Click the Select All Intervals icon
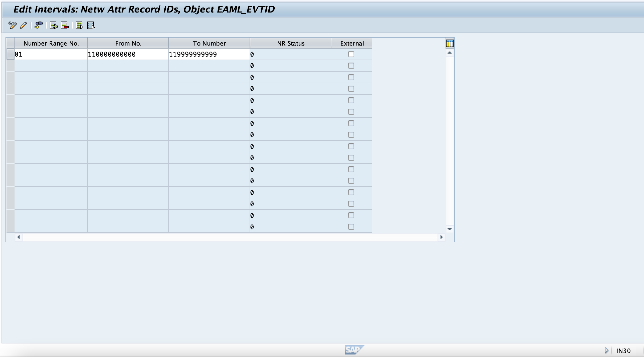Screen dimensions: 644x357 click(79, 25)
